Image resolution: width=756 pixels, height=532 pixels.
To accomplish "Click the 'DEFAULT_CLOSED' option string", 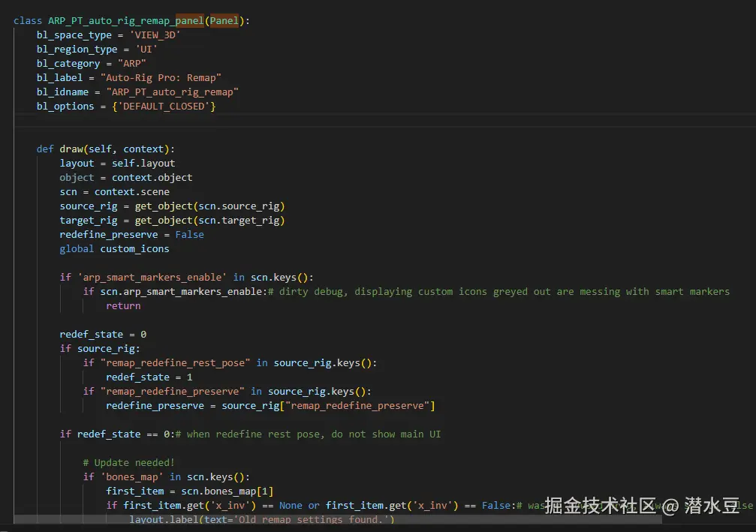I will point(164,107).
